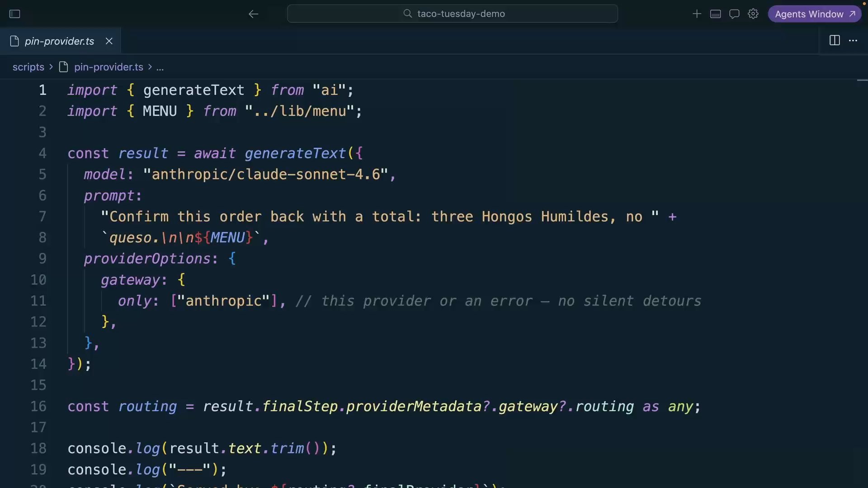Toggle the bottom panel layout icon
This screenshot has width=868, height=488.
click(x=716, y=14)
